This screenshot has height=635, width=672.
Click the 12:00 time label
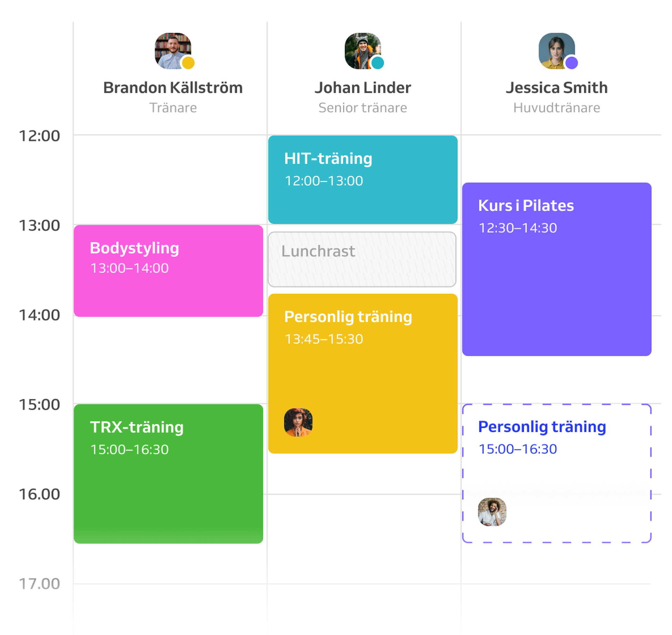tap(39, 136)
